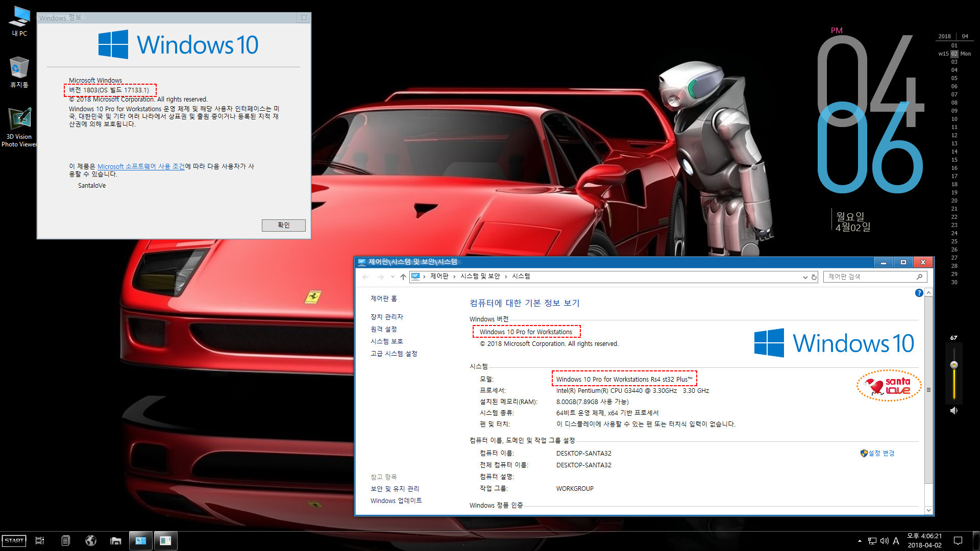The width and height of the screenshot is (980, 551).
Task: Open the taskbar clock and date
Action: [x=924, y=541]
